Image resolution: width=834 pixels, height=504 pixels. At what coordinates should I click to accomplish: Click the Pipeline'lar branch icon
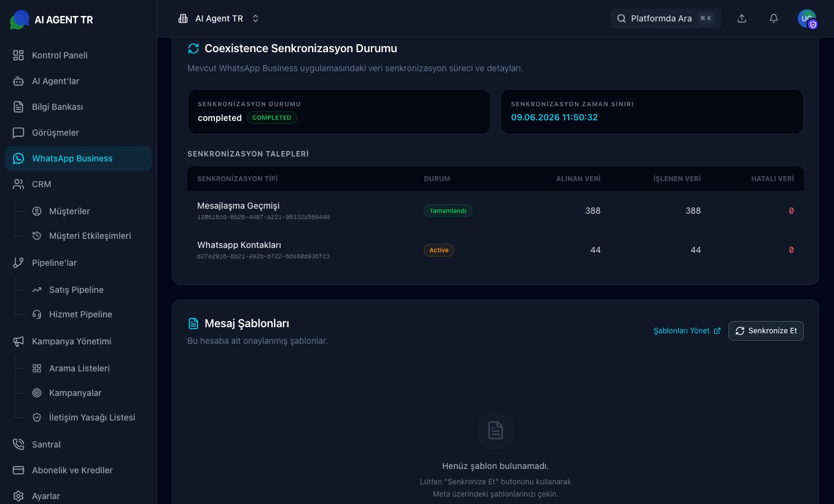pyautogui.click(x=18, y=263)
